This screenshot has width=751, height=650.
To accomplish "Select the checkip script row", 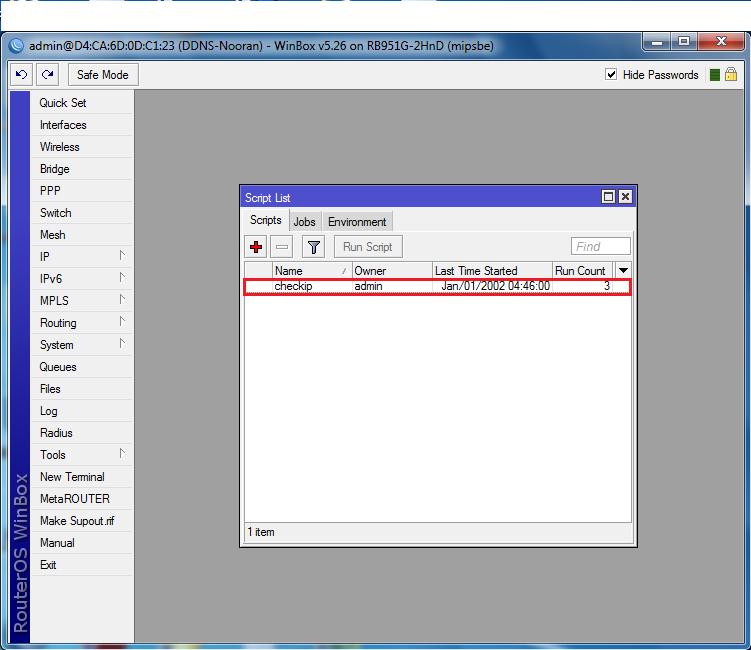I will (x=438, y=286).
